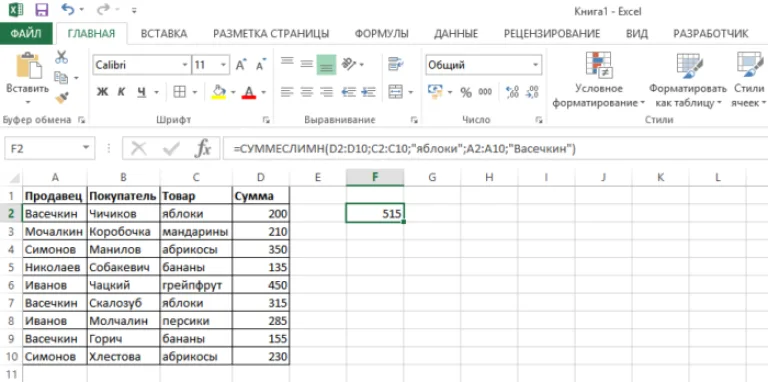This screenshot has width=768, height=382.
Task: Toggle bottom vertical alignment
Action: click(x=326, y=64)
